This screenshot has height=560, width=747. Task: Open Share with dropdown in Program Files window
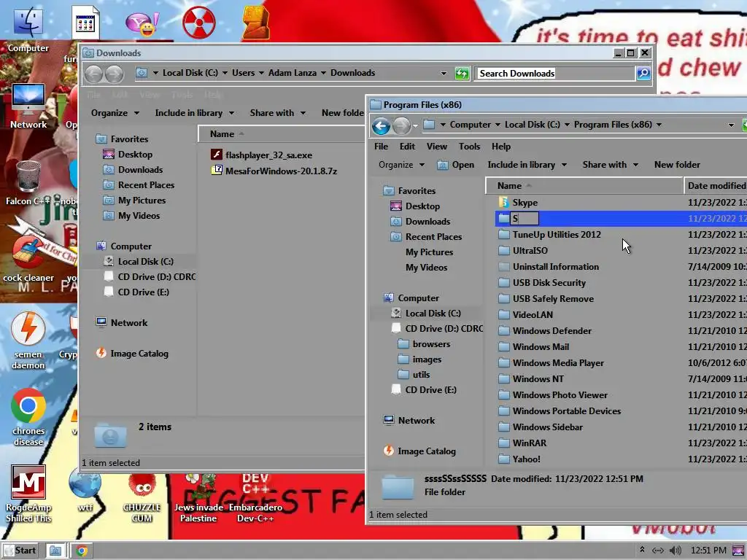point(611,164)
